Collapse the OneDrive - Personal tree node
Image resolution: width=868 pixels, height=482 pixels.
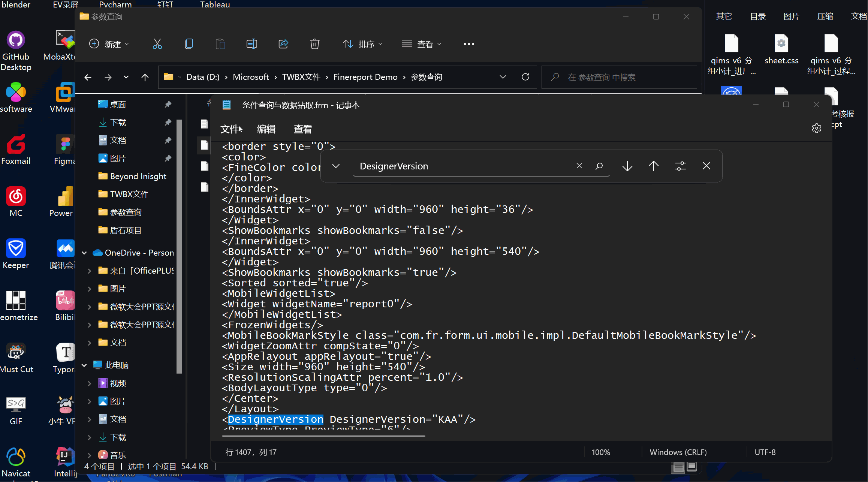(84, 253)
